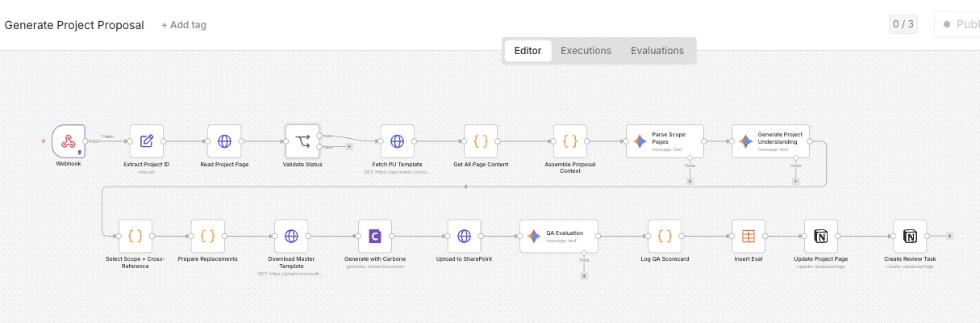Click the Prepare Replacements label
Image resolution: width=980 pixels, height=323 pixels.
coord(207,259)
